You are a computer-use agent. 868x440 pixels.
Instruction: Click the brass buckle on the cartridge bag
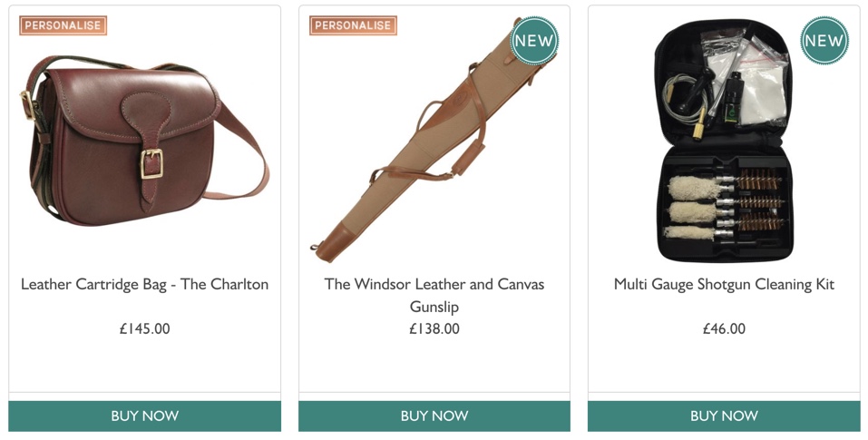[151, 164]
